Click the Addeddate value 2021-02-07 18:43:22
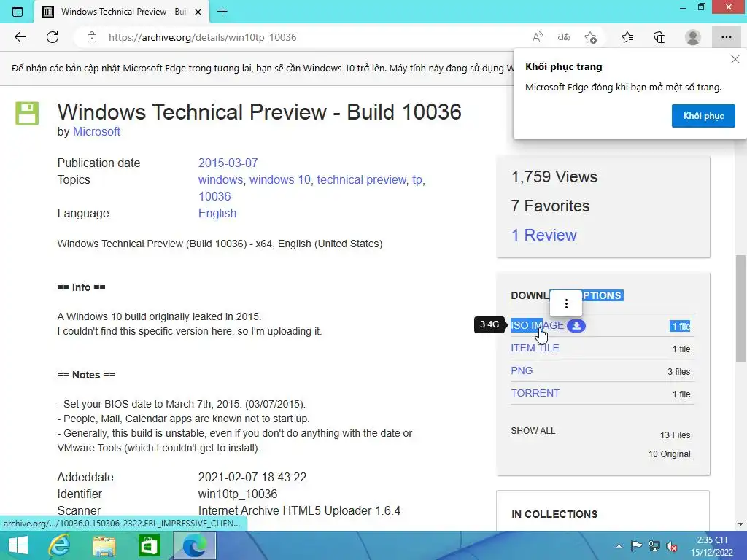This screenshot has height=560, width=747. coord(252,477)
